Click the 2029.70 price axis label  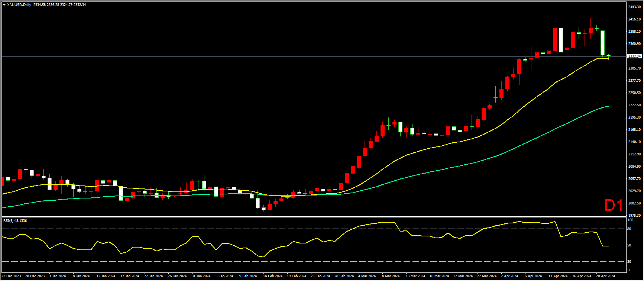click(634, 191)
